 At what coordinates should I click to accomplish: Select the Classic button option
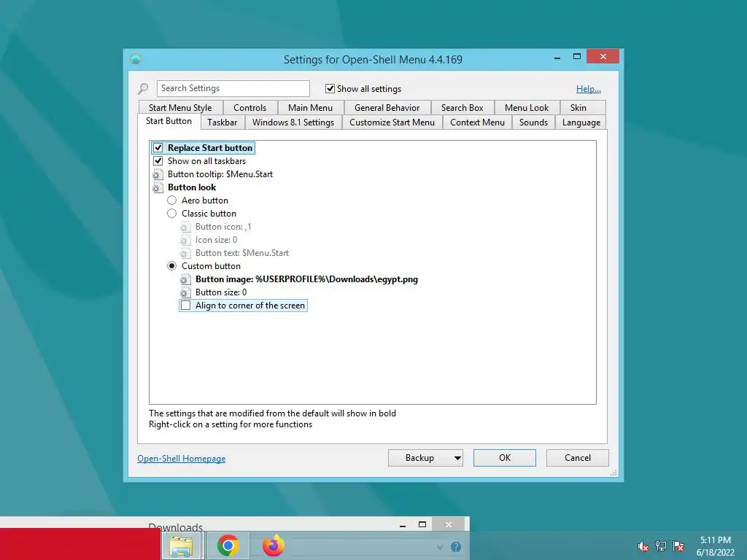(172, 214)
